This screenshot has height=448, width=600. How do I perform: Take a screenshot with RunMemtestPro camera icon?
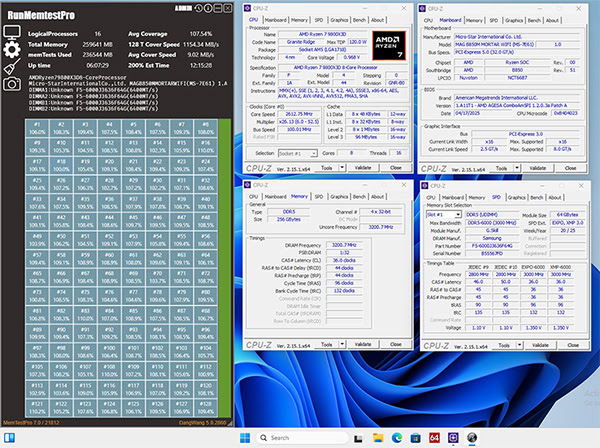14,83
